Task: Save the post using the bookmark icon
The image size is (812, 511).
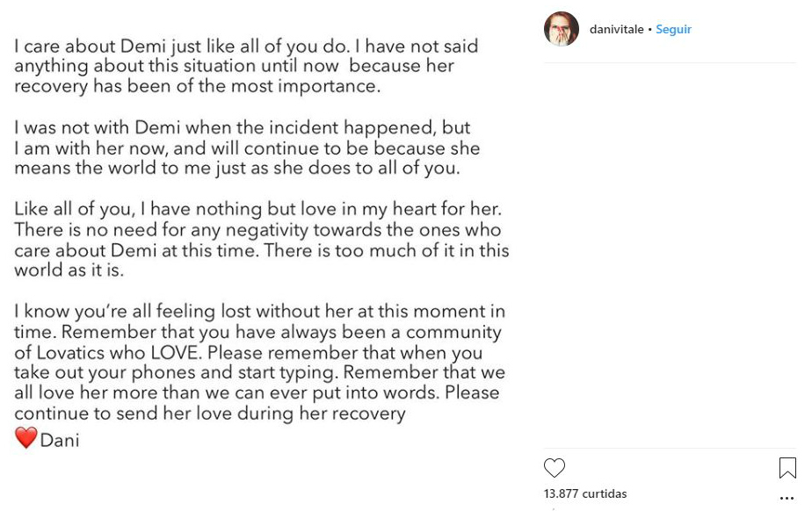Action: pyautogui.click(x=787, y=468)
